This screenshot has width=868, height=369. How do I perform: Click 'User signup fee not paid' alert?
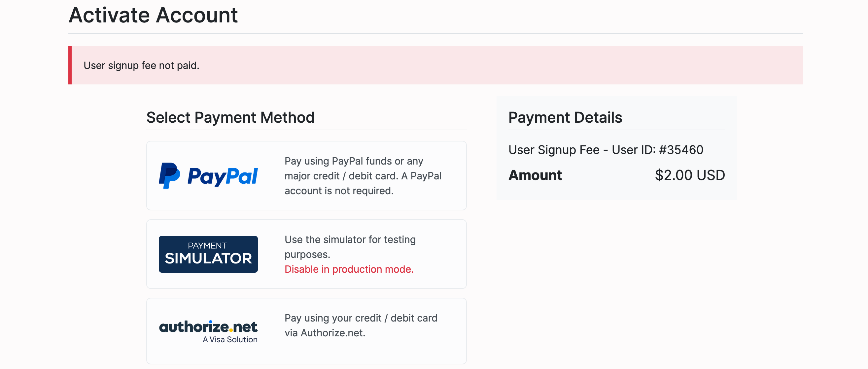pos(141,65)
